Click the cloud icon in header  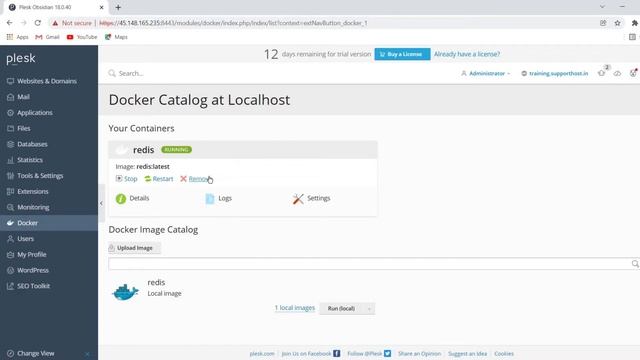(617, 73)
